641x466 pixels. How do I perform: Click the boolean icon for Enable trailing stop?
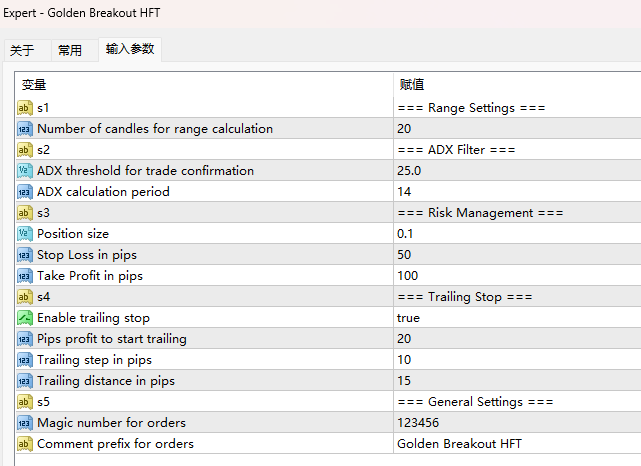25,318
